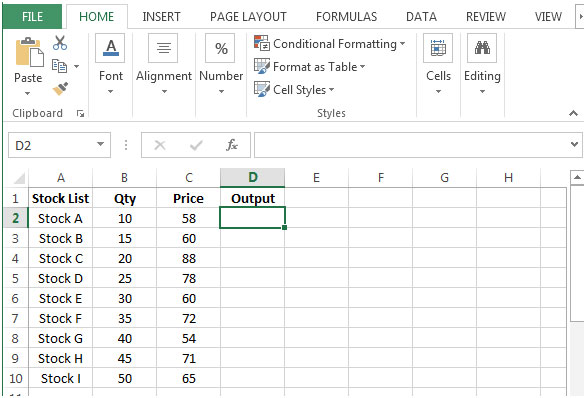Expand the formula bar chevron

coord(574,144)
